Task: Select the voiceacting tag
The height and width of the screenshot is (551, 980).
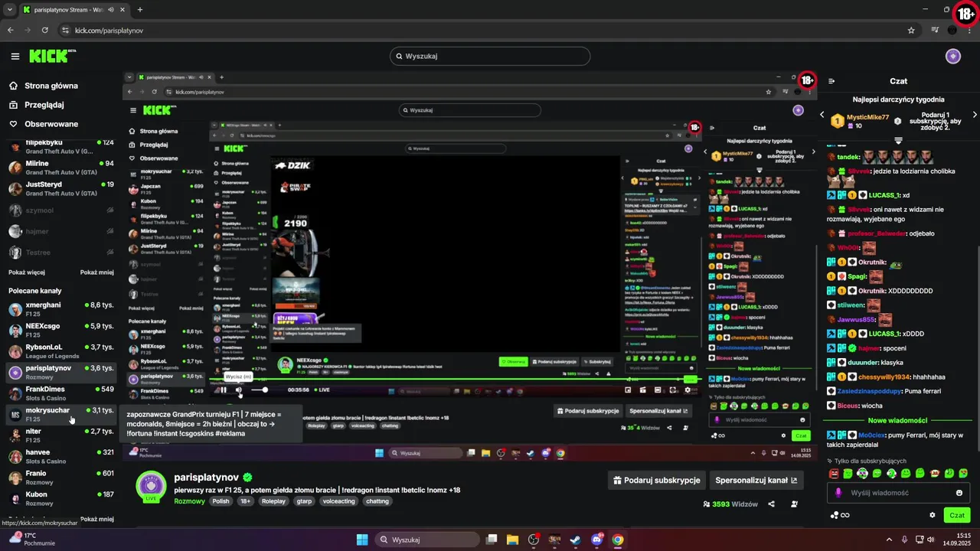Action: click(x=339, y=501)
